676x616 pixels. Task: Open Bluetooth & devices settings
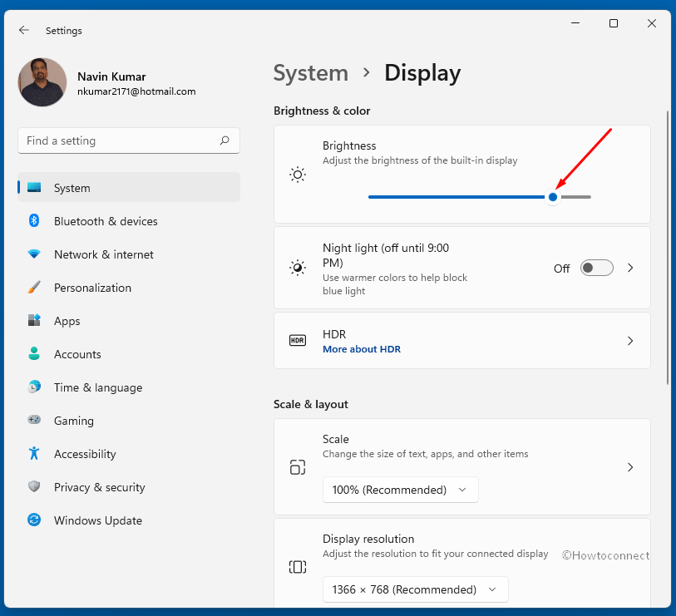129,220
